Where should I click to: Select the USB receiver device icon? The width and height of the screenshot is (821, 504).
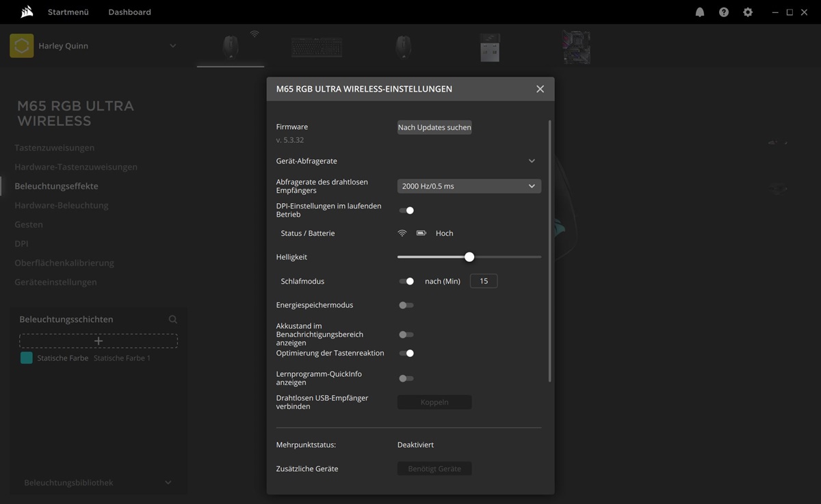click(490, 47)
